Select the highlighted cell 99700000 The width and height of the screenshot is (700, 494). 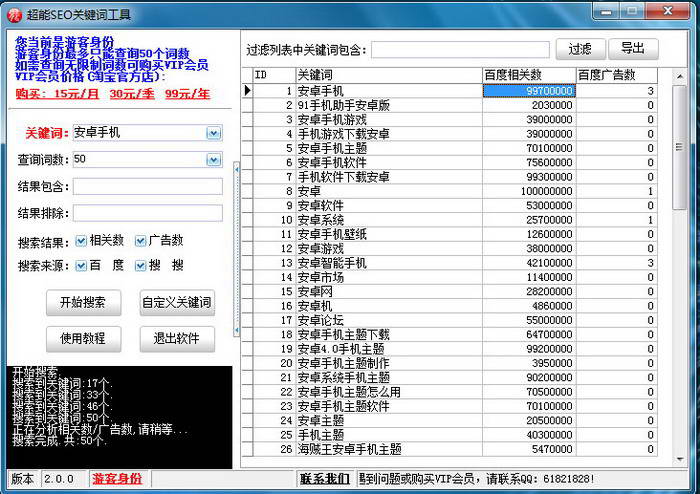coord(529,91)
